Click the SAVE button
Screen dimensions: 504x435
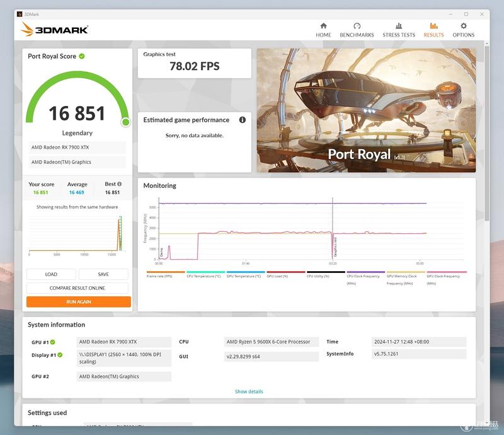[x=103, y=274]
